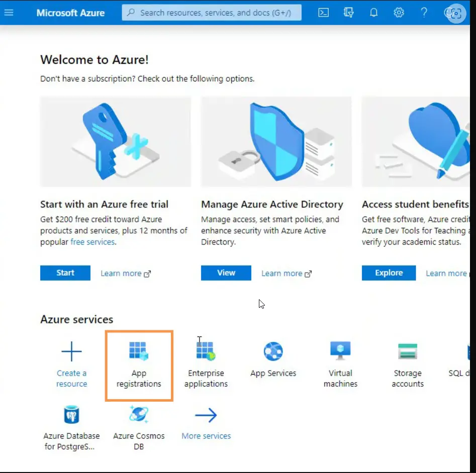The image size is (476, 473).
Task: Open portal settings gear
Action: click(399, 13)
